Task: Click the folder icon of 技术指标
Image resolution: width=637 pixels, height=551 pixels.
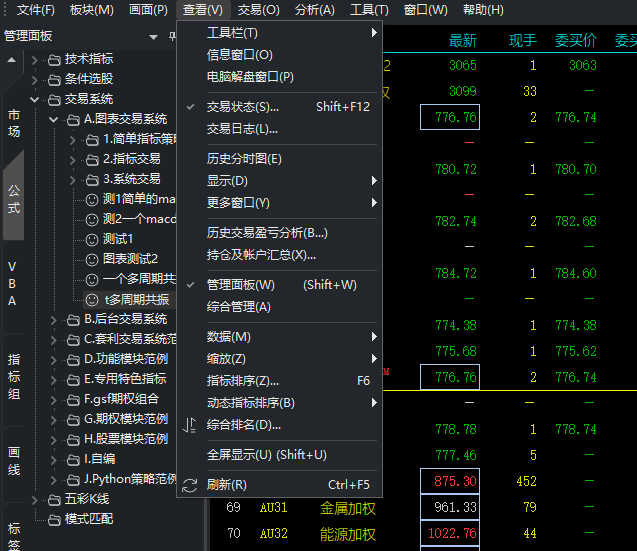Action: [54, 60]
